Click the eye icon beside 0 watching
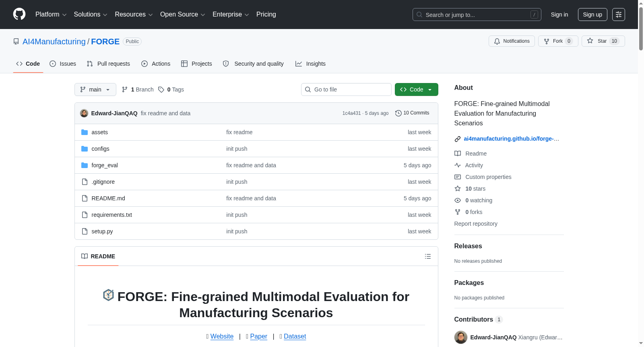644x347 pixels. click(x=458, y=200)
